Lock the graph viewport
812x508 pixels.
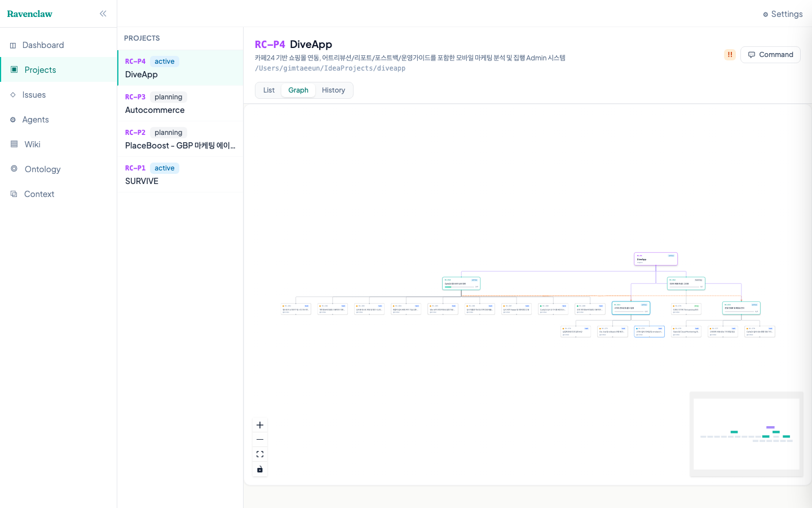[260, 469]
